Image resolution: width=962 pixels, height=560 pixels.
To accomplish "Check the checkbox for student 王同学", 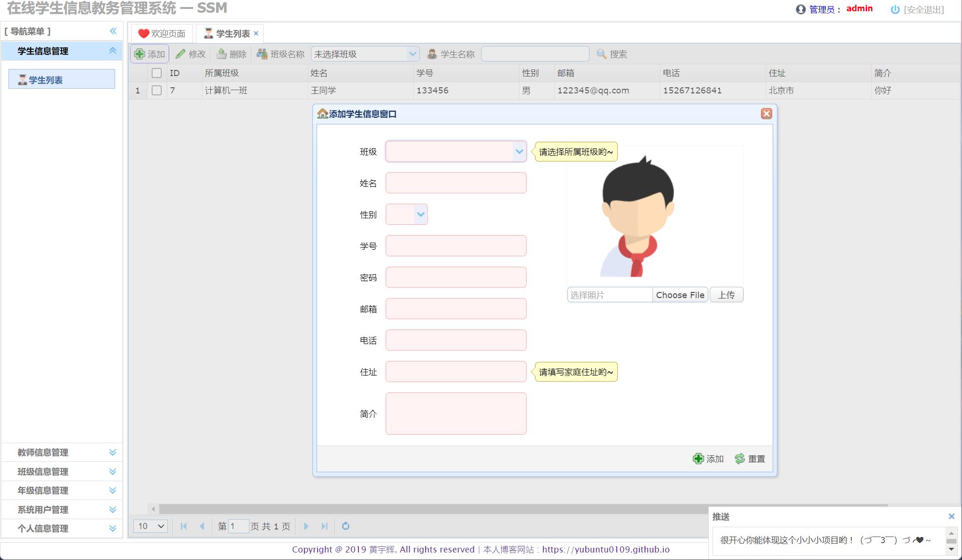I will (x=157, y=90).
